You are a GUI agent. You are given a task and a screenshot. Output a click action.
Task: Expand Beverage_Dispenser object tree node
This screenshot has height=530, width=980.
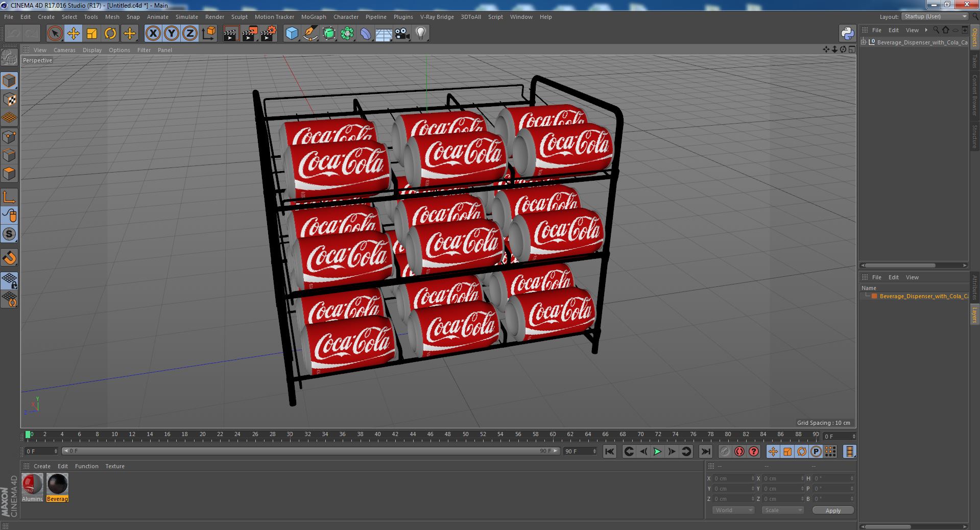coord(864,42)
